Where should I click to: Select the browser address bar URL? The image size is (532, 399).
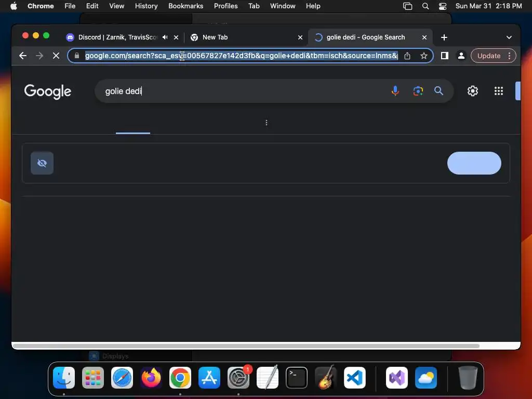click(241, 56)
